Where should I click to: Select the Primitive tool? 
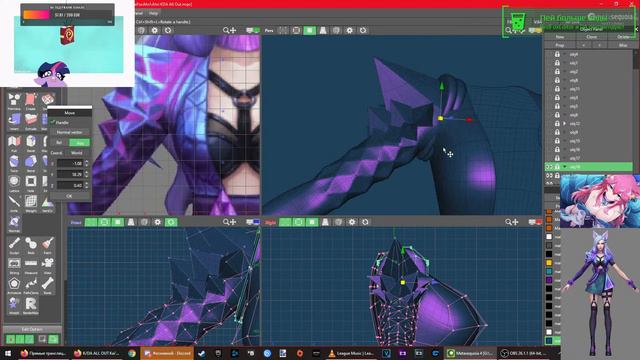pos(14,100)
